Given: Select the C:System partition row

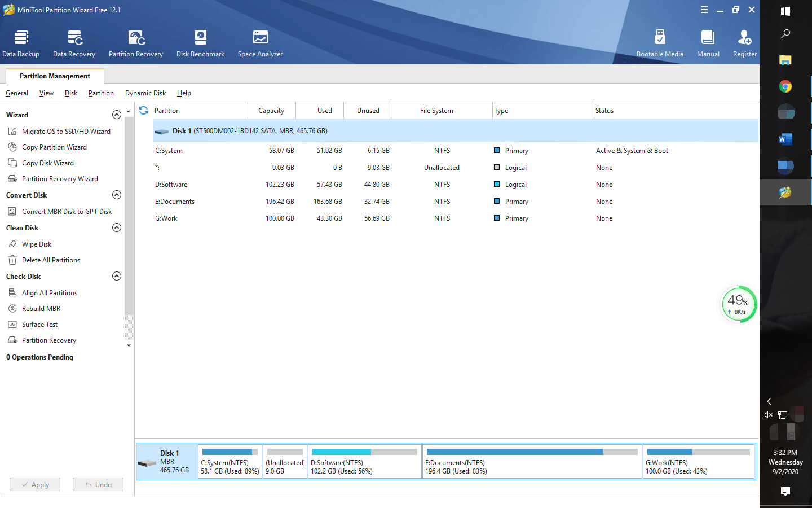Looking at the screenshot, I should point(456,151).
